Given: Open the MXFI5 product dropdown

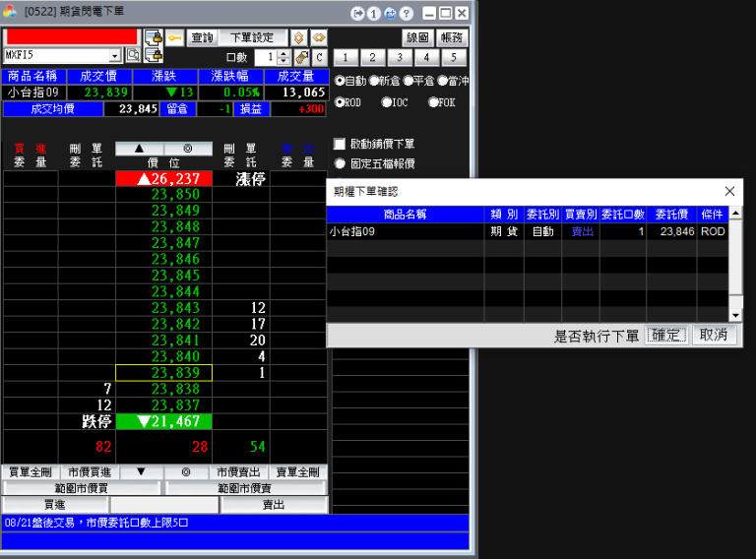Looking at the screenshot, I should pos(115,56).
